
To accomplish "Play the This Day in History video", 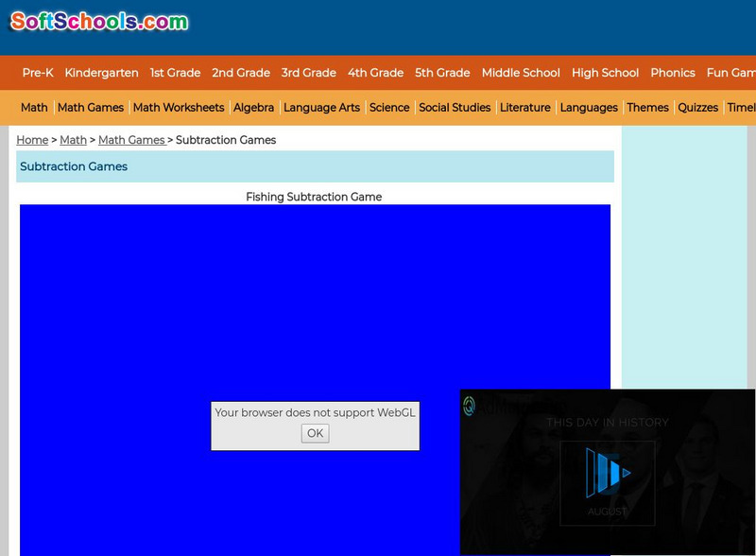I will 605,471.
